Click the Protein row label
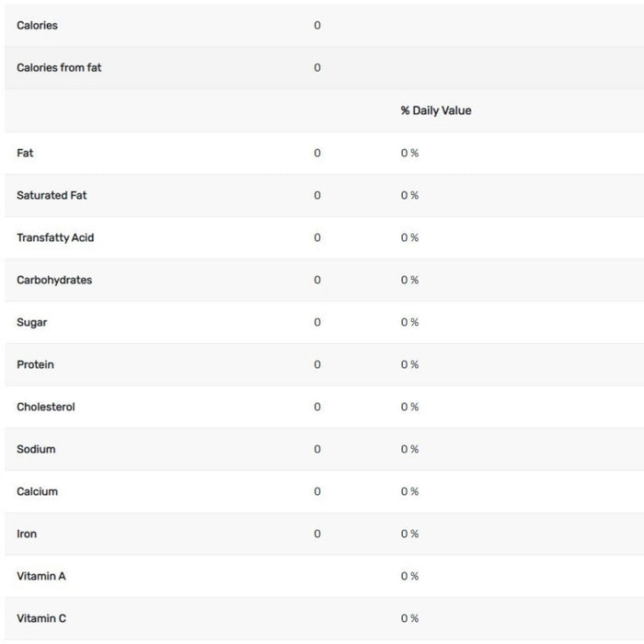 (x=35, y=364)
